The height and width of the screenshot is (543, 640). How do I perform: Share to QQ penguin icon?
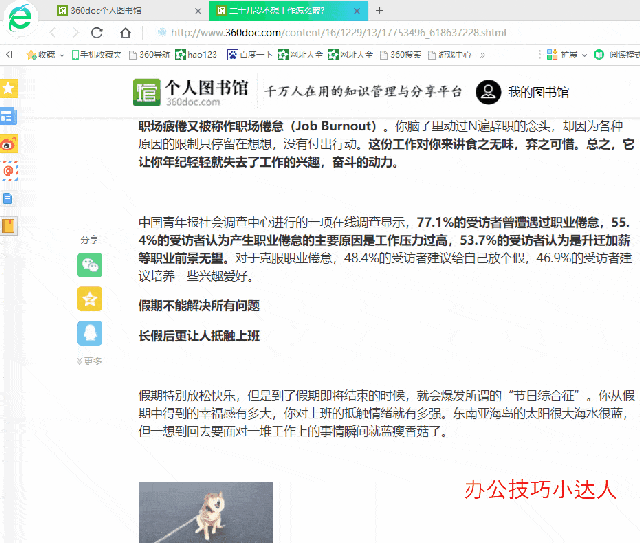pyautogui.click(x=89, y=333)
